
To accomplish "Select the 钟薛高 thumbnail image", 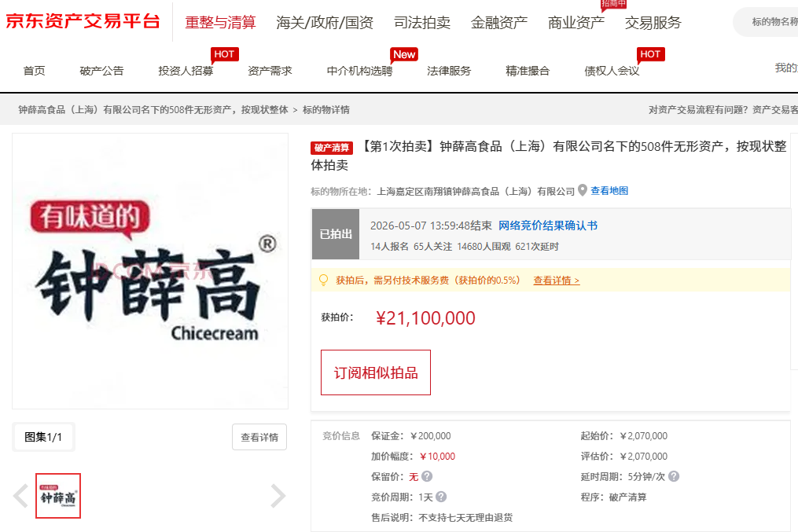I will tap(58, 496).
